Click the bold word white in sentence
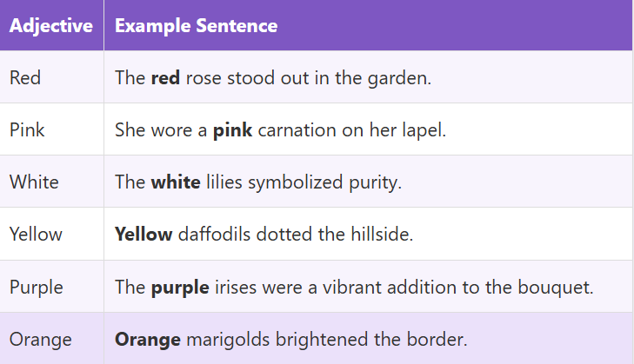 tap(176, 182)
